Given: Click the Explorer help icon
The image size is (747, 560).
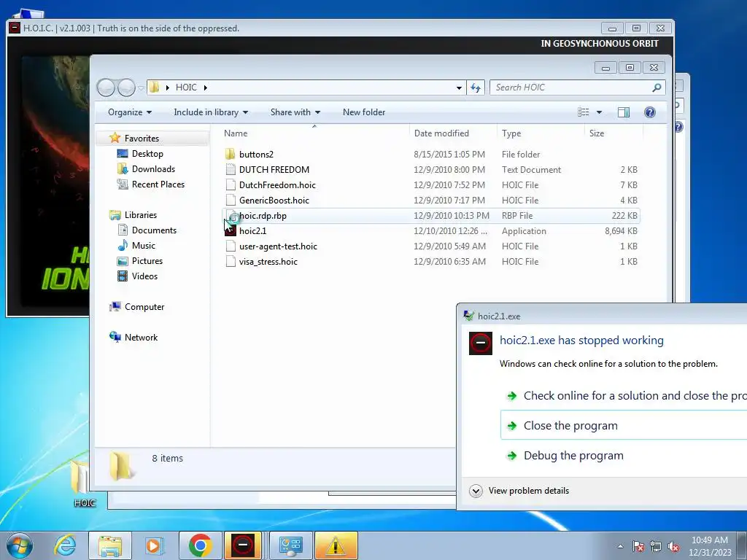Looking at the screenshot, I should tap(650, 112).
